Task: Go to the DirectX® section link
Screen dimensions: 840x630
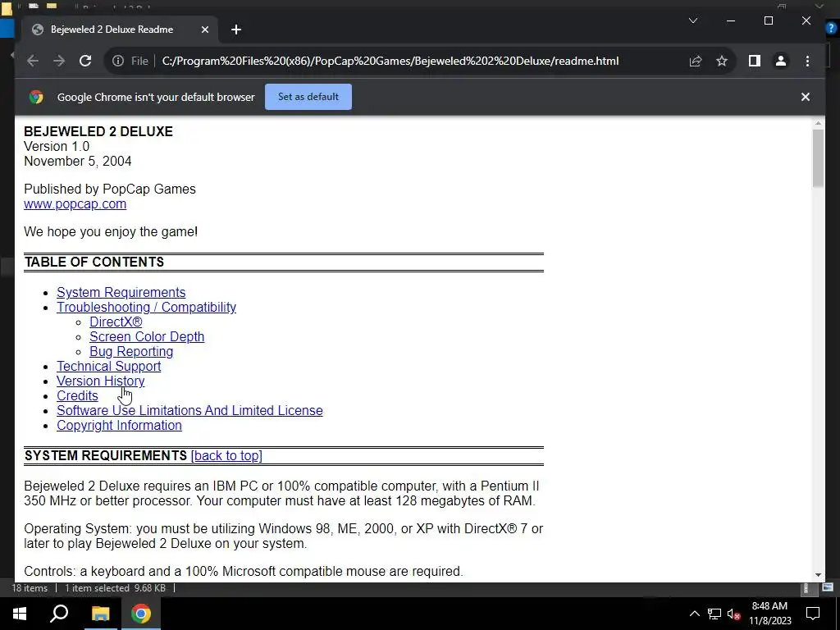Action: [x=116, y=322]
